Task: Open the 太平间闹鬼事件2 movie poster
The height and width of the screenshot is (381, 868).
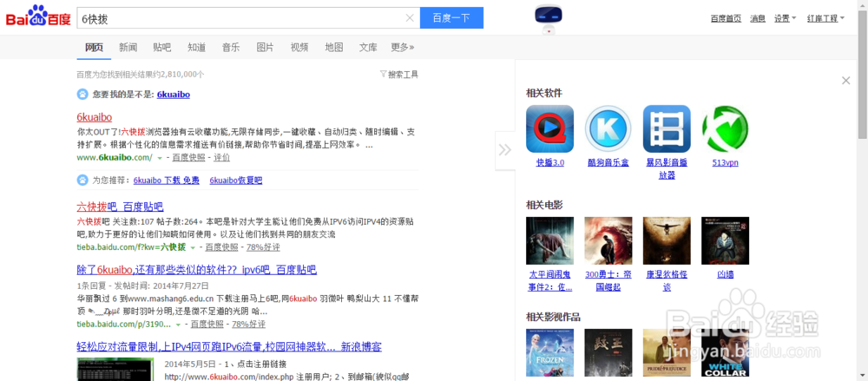Action: tap(549, 240)
